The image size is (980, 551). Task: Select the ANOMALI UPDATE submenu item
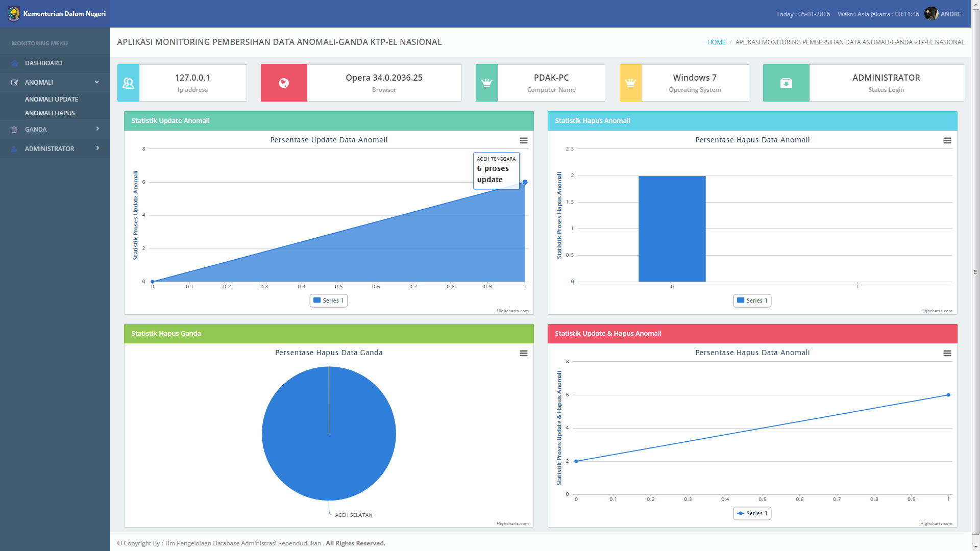pyautogui.click(x=52, y=99)
